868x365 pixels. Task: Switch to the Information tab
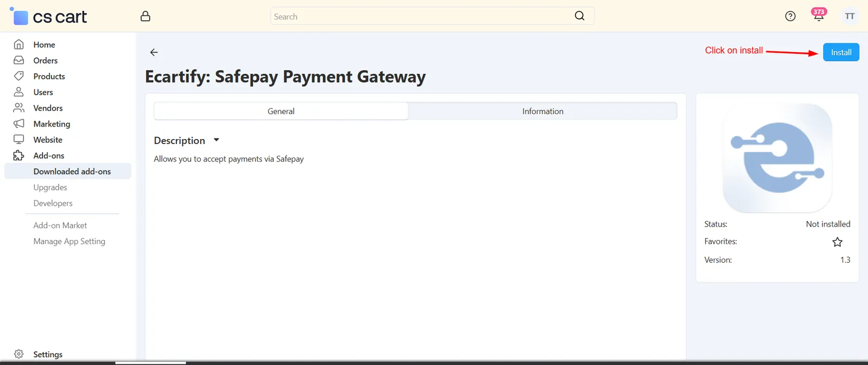click(x=542, y=111)
